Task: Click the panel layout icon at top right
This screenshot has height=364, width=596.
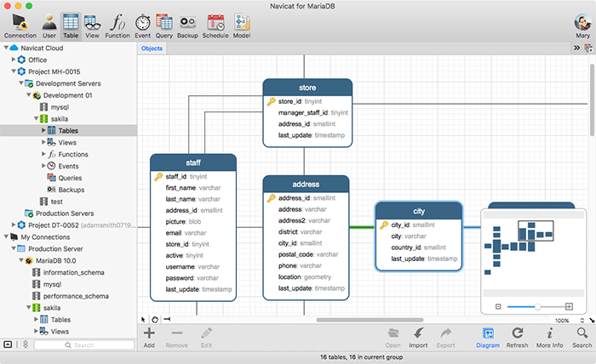Action: [x=588, y=48]
